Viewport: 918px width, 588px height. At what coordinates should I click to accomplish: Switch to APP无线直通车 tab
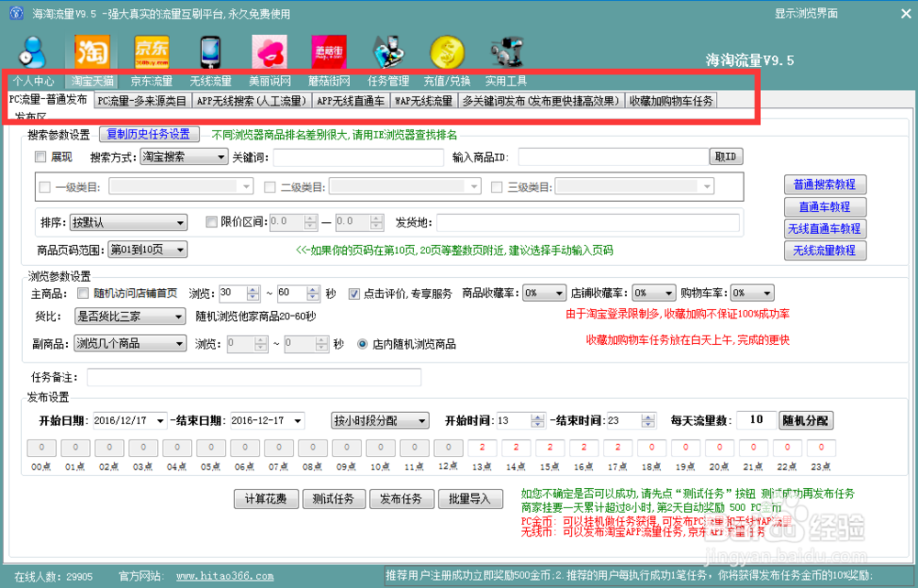pos(350,101)
